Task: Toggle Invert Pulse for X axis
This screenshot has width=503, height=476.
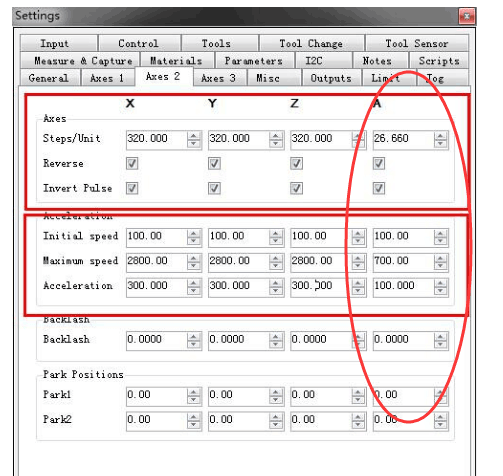Action: point(132,188)
